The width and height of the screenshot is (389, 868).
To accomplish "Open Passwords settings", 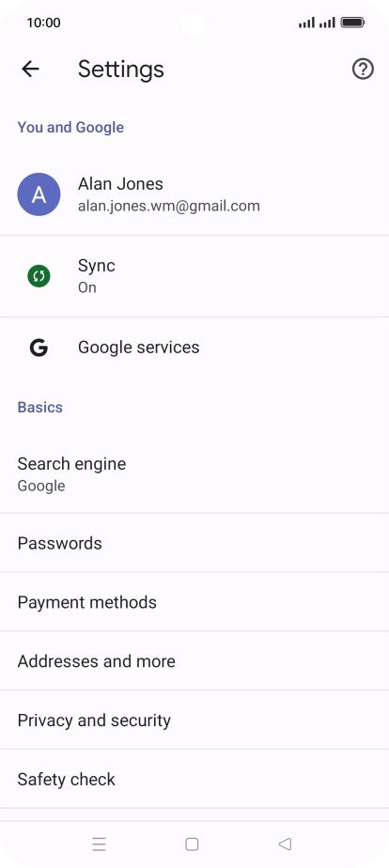I will tap(194, 543).
